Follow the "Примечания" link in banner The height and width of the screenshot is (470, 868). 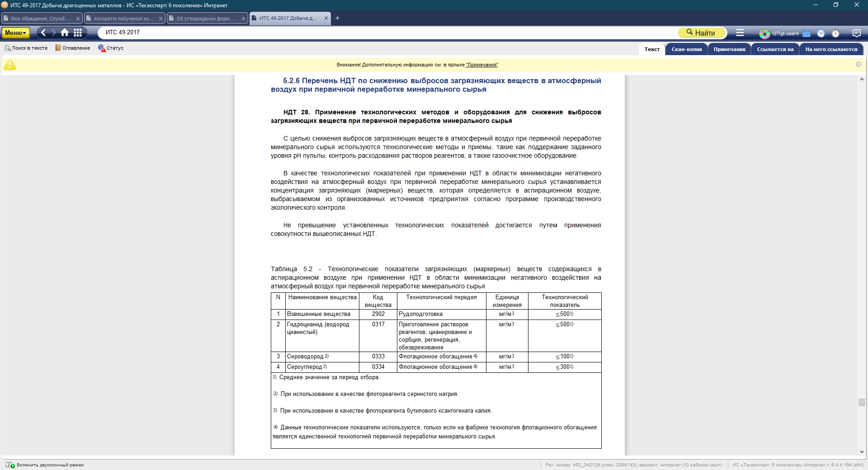point(481,65)
